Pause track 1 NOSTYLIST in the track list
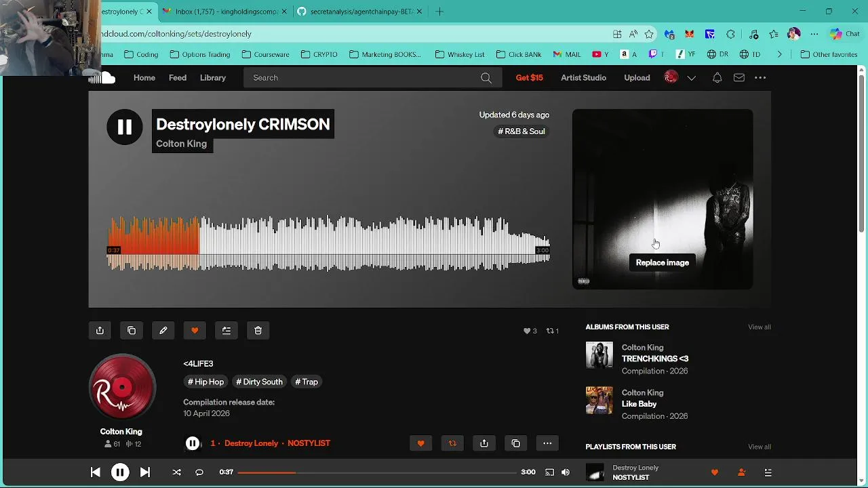The height and width of the screenshot is (488, 868). click(x=193, y=443)
